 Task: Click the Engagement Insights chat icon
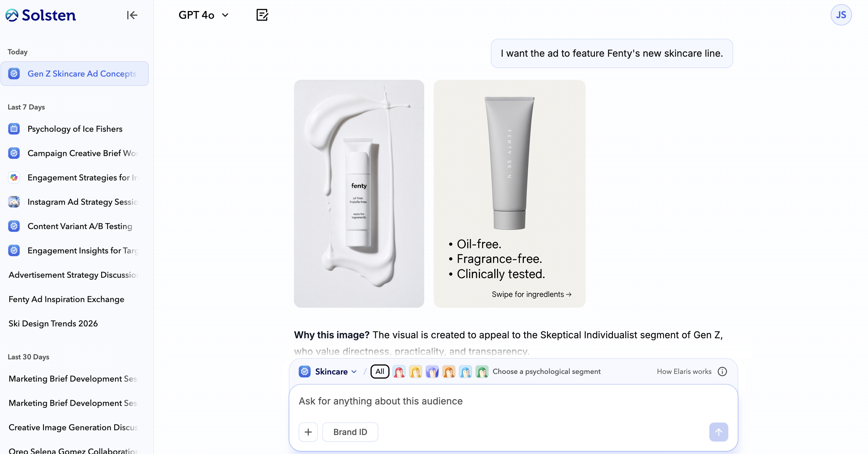(14, 250)
